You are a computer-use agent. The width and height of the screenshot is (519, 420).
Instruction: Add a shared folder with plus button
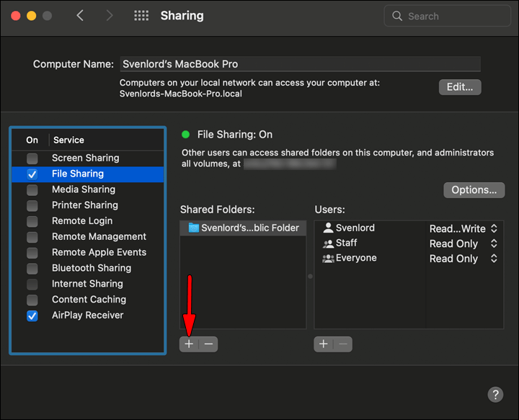click(189, 344)
